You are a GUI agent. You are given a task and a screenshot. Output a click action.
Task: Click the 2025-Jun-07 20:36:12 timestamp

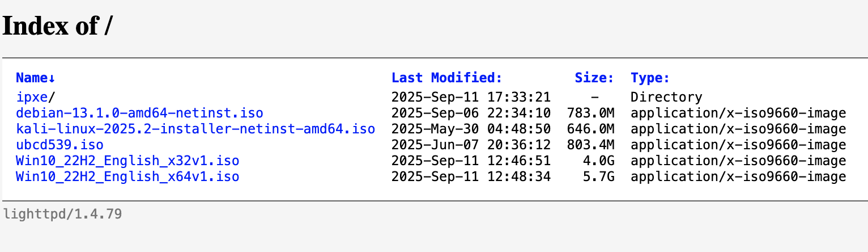click(x=471, y=145)
